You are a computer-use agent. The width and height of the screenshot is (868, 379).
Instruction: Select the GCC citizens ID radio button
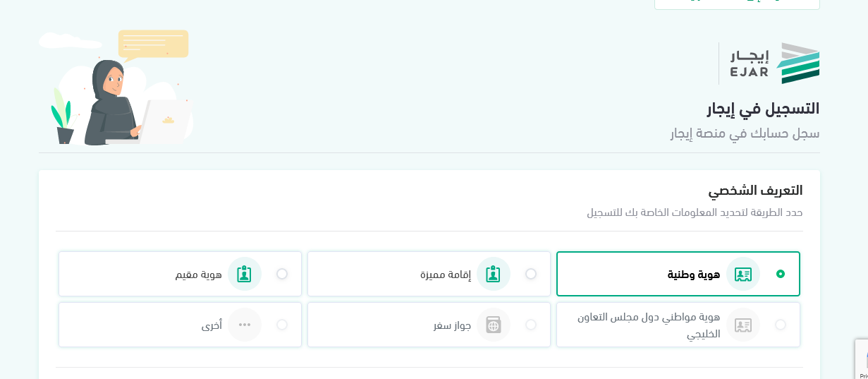click(781, 325)
